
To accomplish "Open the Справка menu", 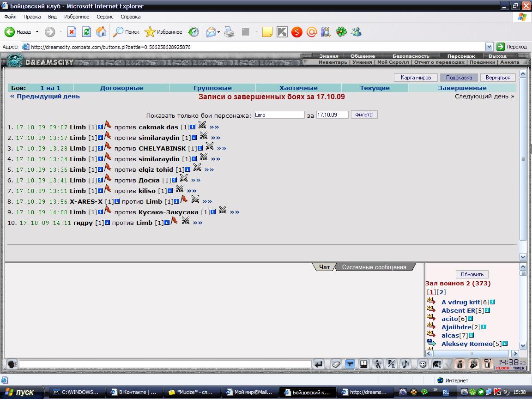I will (130, 17).
